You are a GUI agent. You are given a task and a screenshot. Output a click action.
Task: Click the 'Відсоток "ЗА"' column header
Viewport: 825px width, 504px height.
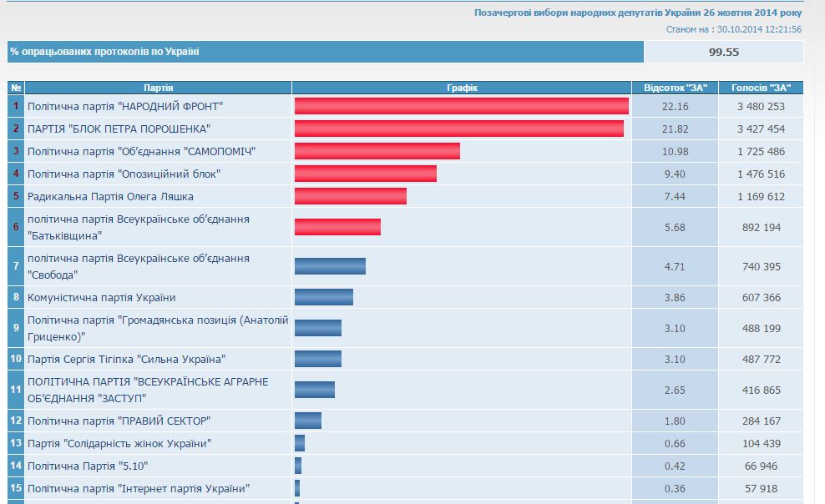[675, 88]
